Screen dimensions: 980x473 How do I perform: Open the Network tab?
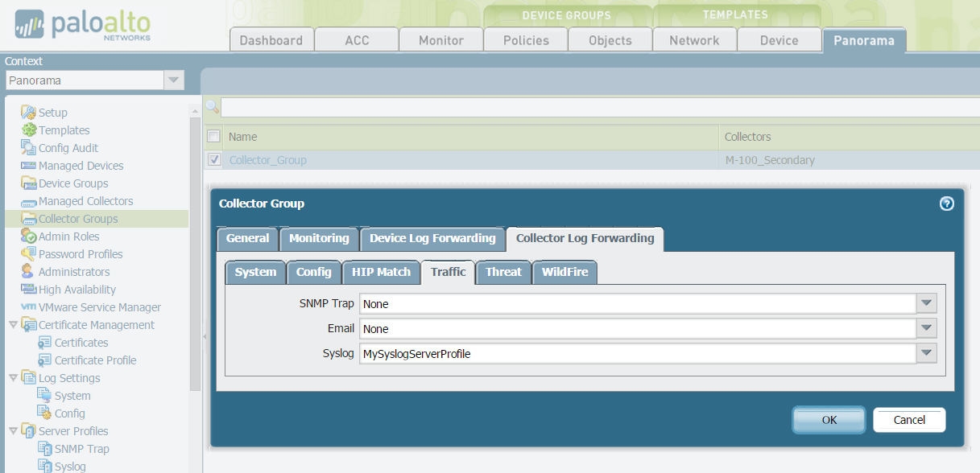[695, 40]
